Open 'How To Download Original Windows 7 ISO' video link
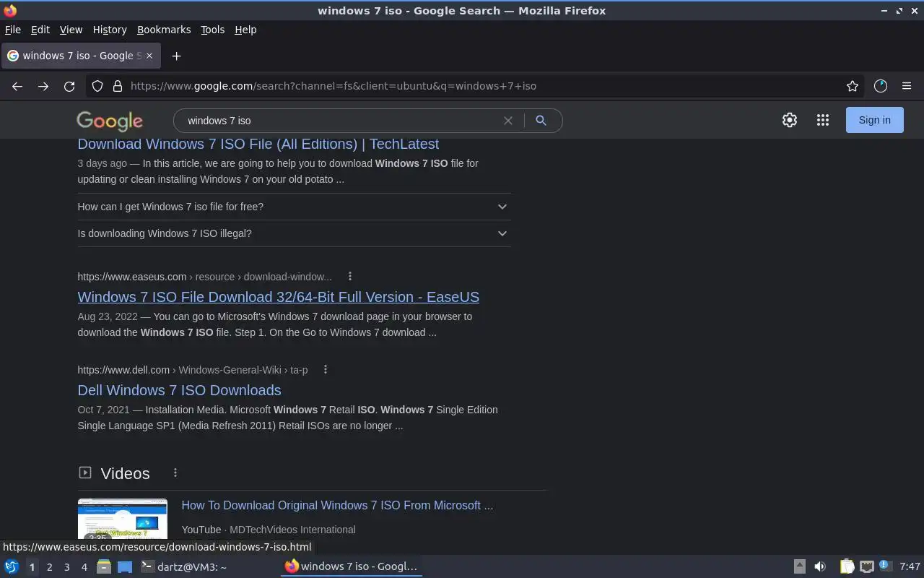The width and height of the screenshot is (924, 578). (x=337, y=505)
